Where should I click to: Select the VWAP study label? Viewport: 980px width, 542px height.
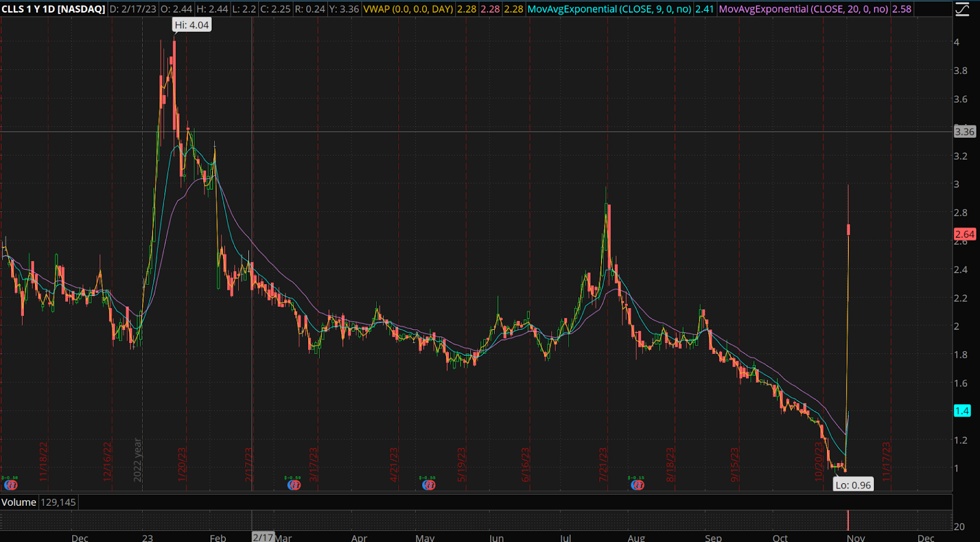click(x=408, y=9)
